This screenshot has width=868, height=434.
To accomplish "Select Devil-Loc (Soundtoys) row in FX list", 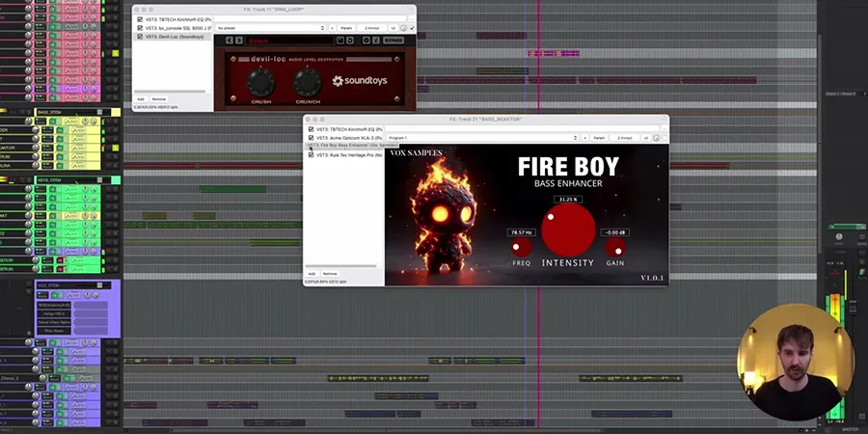I will point(173,37).
